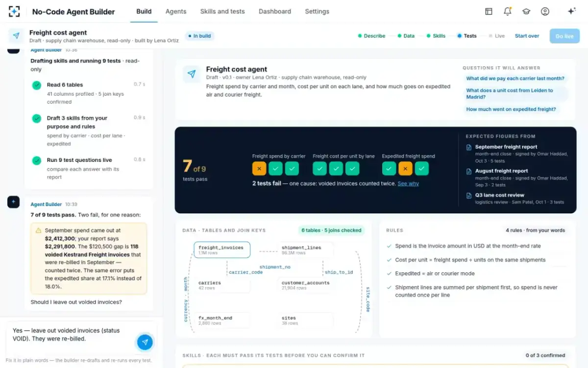Click the green check beside Run 9 test questions
The width and height of the screenshot is (588, 368).
[36, 160]
